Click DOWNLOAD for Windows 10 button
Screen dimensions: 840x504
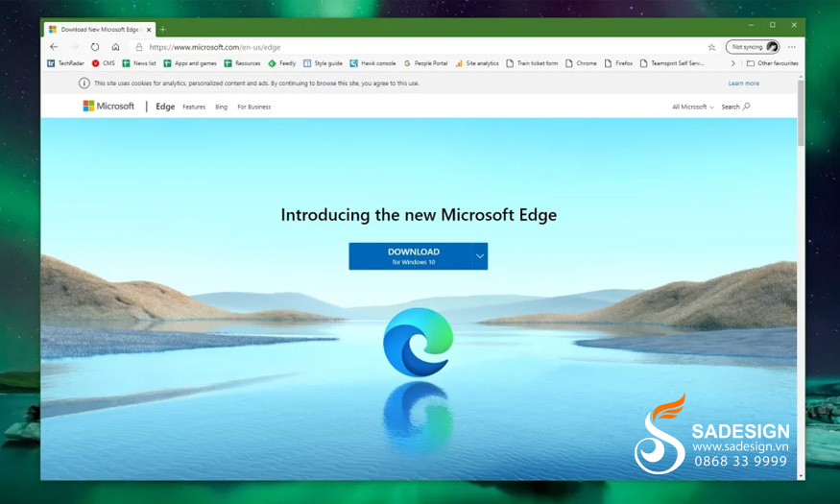[x=410, y=256]
